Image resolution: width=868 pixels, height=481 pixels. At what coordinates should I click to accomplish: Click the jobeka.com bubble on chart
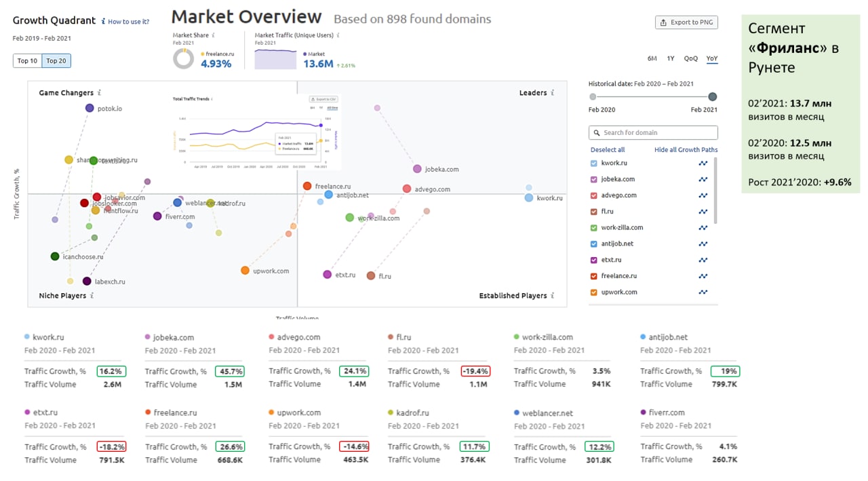point(417,169)
